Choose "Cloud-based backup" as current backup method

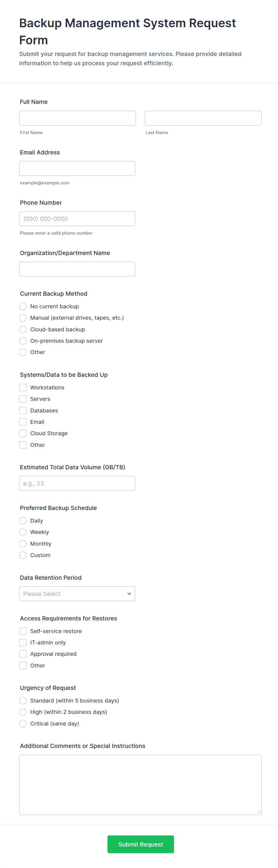22,329
